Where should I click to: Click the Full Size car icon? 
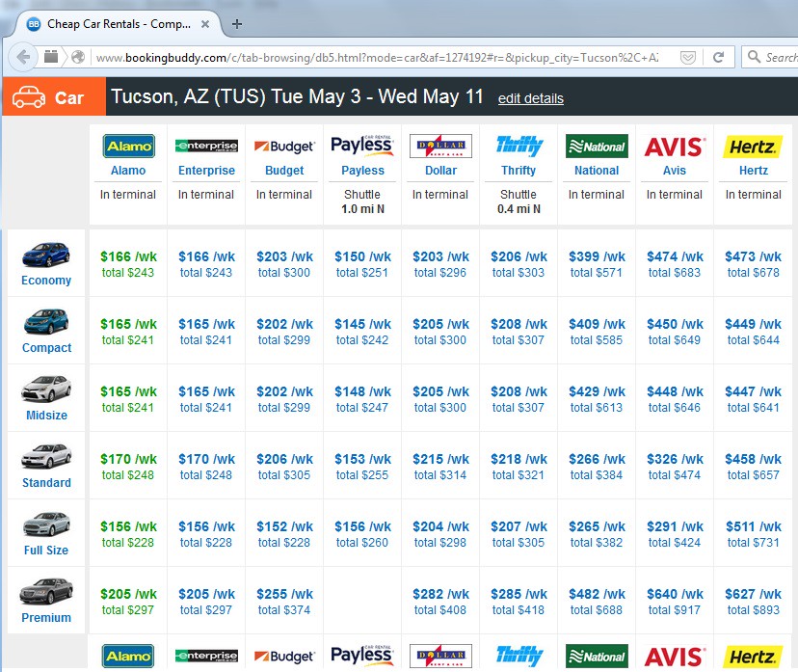[x=45, y=526]
